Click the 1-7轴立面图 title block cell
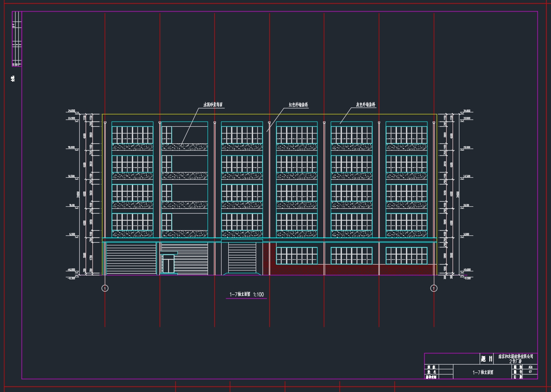Image resolution: width=551 pixels, height=392 pixels. pos(482,372)
